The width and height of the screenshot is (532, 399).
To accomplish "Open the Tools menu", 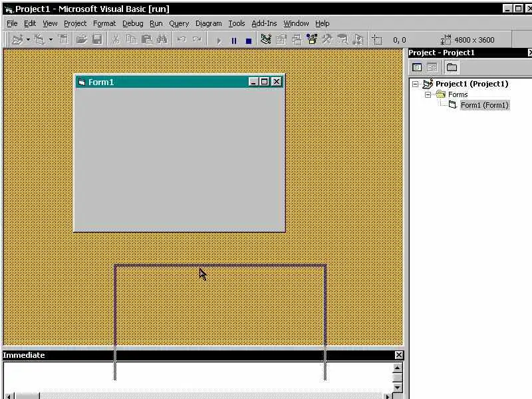I will tap(237, 23).
